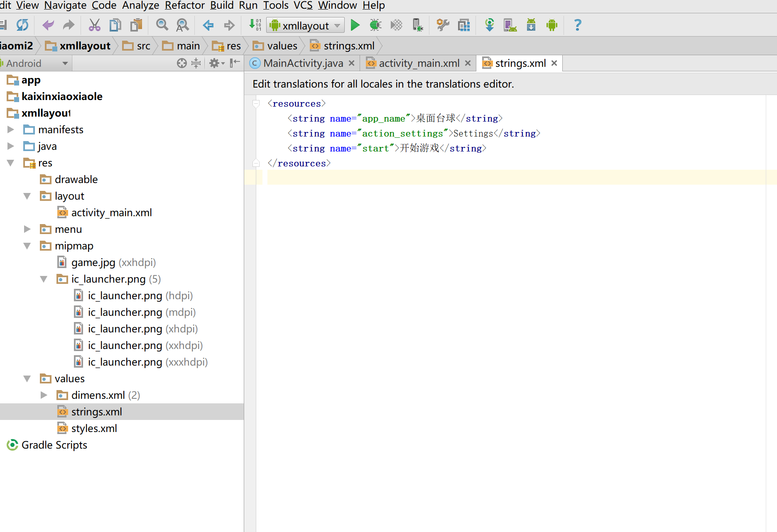Click the Copy icon
777x532 pixels.
[x=115, y=25]
